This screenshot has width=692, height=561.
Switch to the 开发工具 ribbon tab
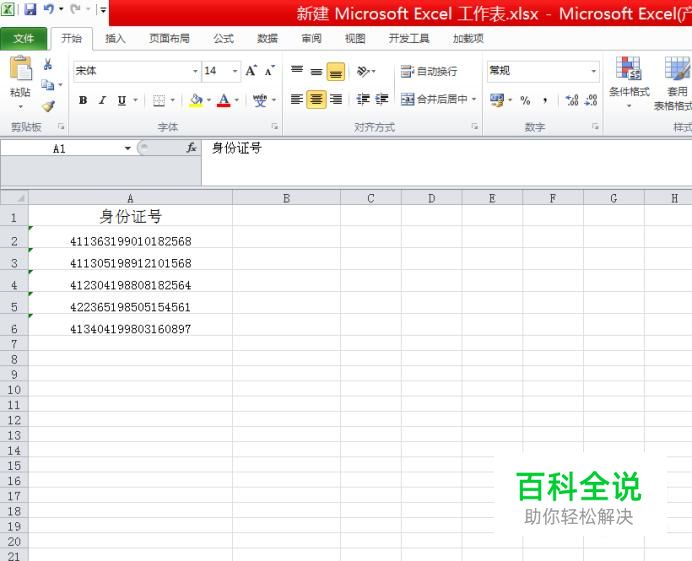409,39
